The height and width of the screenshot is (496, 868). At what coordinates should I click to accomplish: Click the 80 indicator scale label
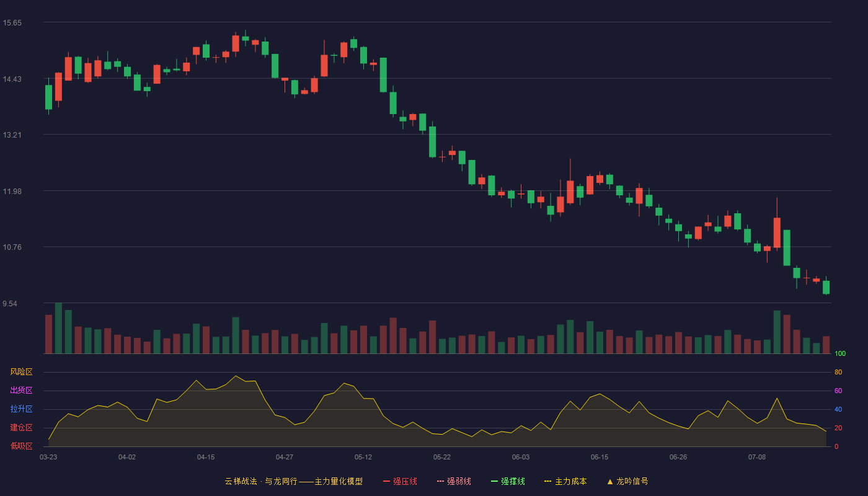point(838,373)
